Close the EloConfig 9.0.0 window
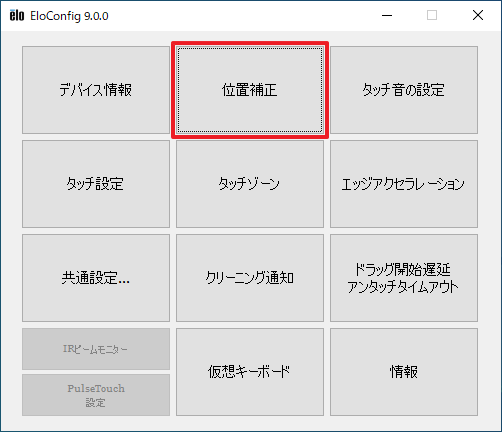 (x=478, y=15)
